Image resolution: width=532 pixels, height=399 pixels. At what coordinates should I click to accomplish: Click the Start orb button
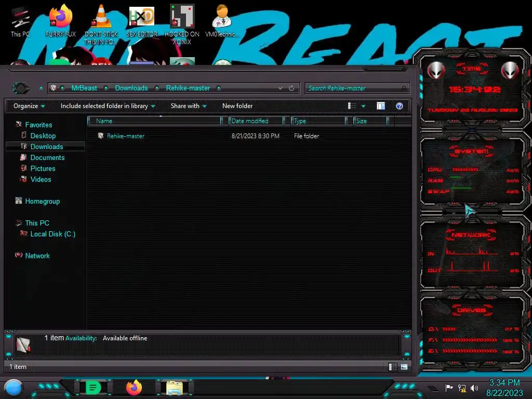click(14, 388)
